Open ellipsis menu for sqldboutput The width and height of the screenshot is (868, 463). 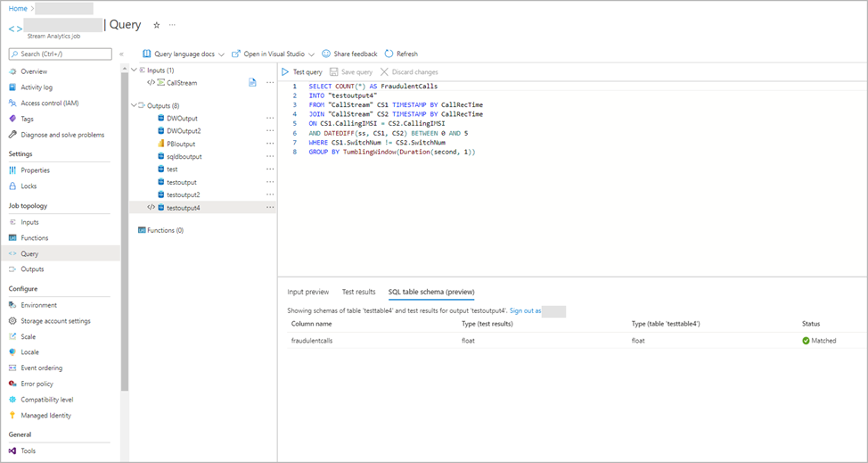point(270,157)
